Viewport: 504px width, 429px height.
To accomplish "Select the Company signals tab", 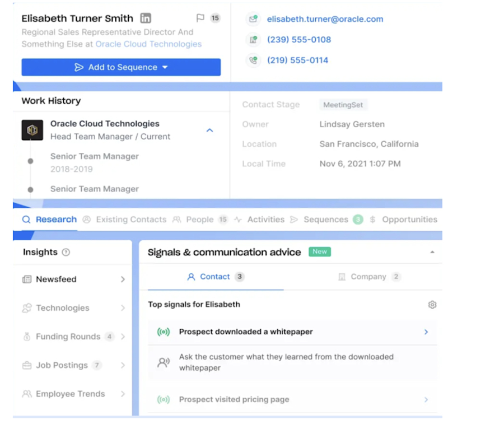I will pyautogui.click(x=370, y=277).
